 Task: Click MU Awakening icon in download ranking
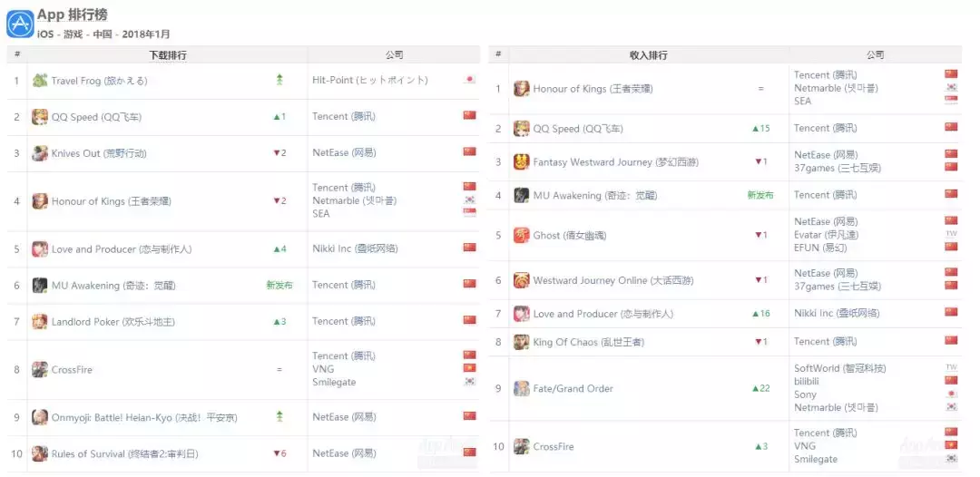40,286
